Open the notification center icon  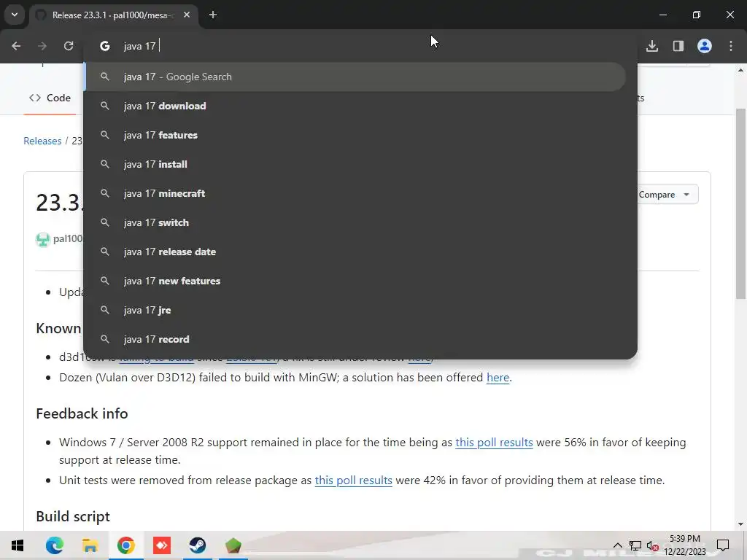point(723,545)
